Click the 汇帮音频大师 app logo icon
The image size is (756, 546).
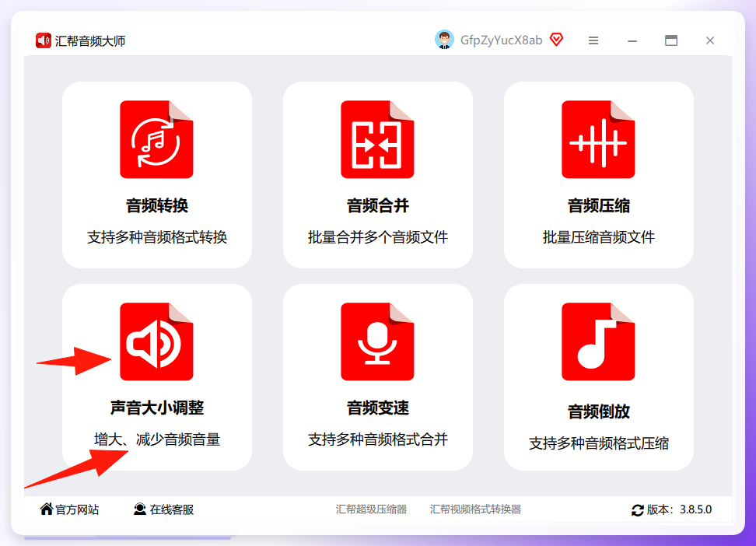44,40
